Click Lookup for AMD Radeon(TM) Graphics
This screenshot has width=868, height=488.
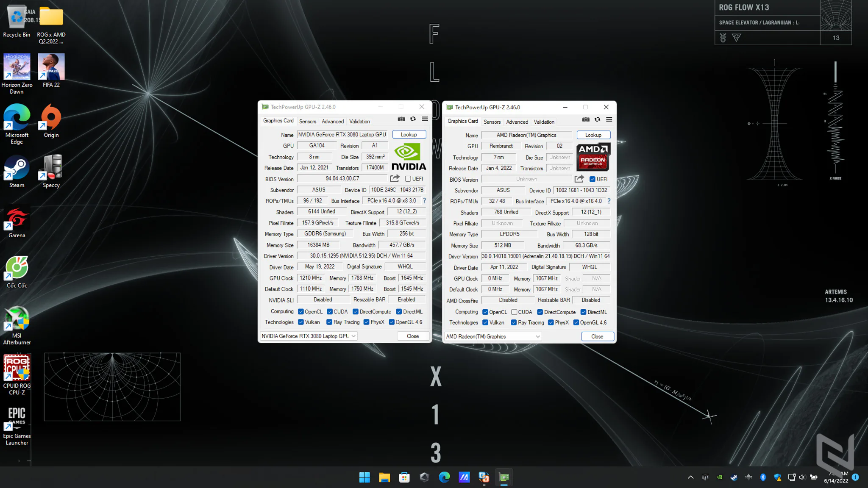(x=593, y=135)
